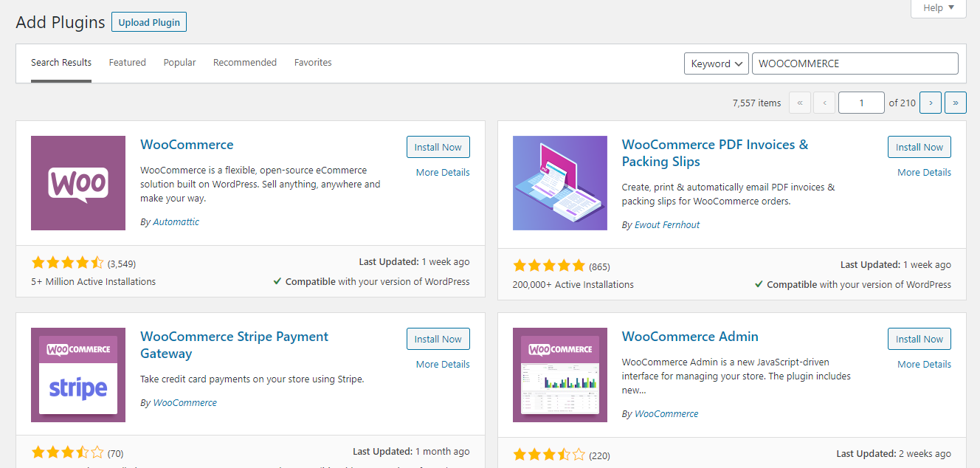Open the Recommended plugins tab
Screen dimensions: 980x468
[x=245, y=63]
